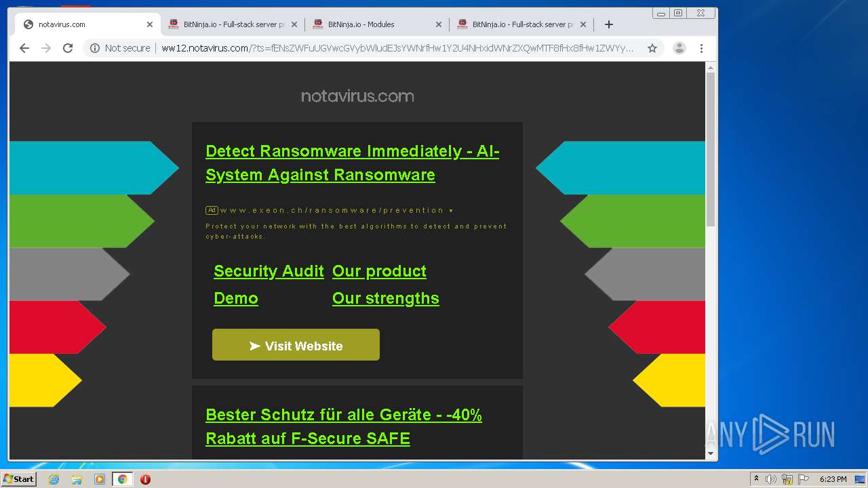Click the ad description text about algorithms
Screen dimensions: 868x488
pyautogui.click(x=356, y=231)
